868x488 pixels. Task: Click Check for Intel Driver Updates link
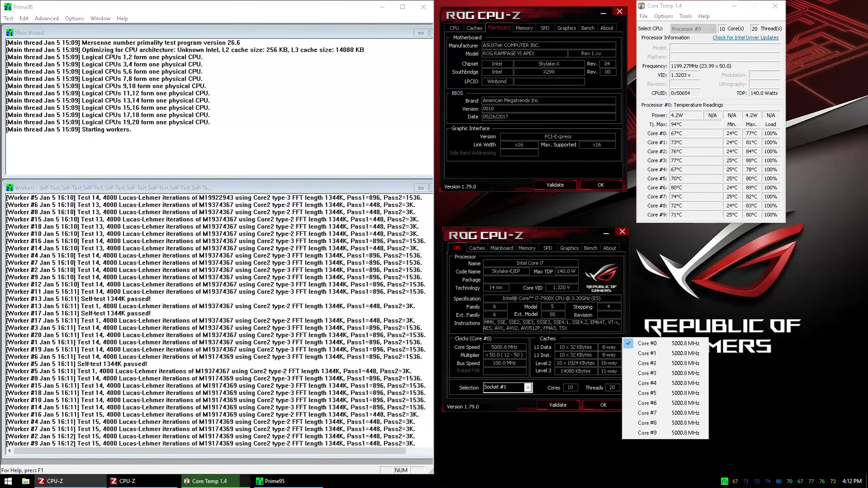(x=745, y=38)
